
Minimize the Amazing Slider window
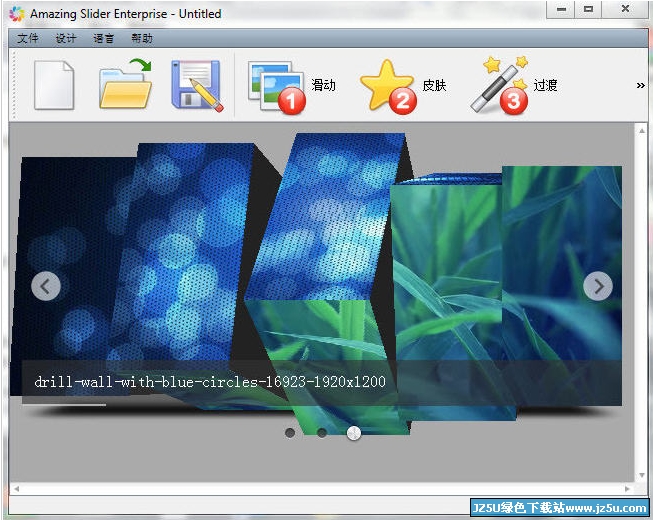pyautogui.click(x=561, y=9)
